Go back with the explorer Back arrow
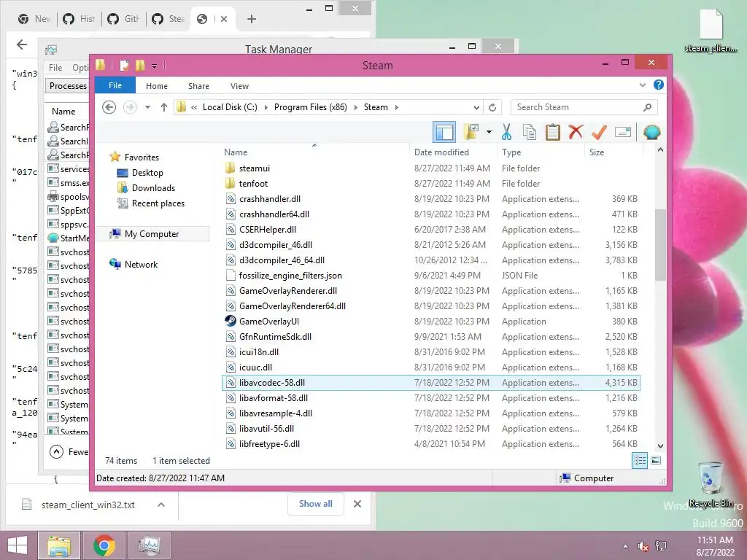The width and height of the screenshot is (747, 560). (x=109, y=107)
